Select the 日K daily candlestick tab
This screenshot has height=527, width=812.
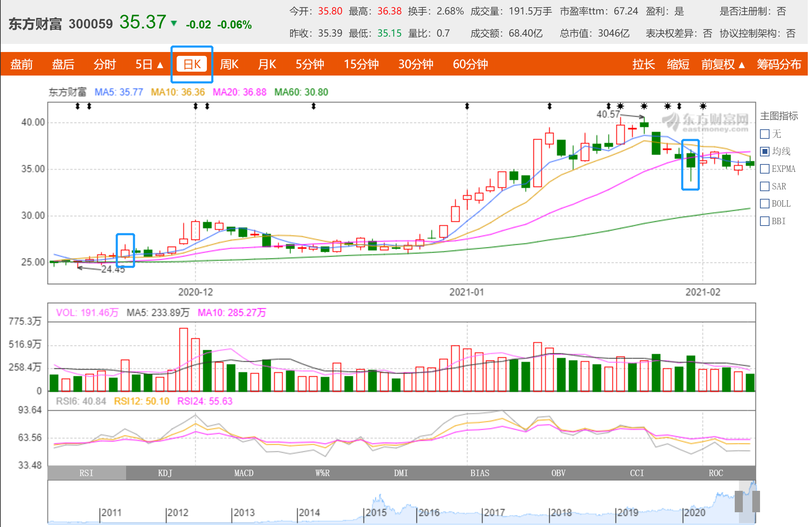pos(192,64)
